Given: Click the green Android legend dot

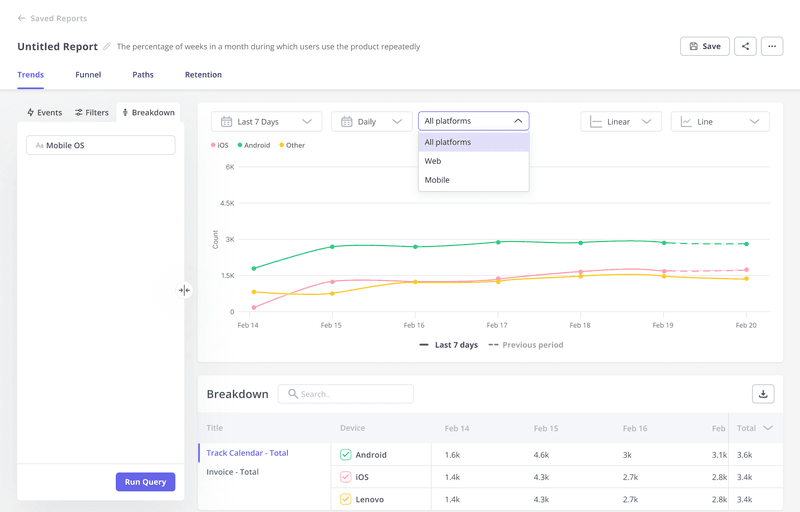Looking at the screenshot, I should coord(240,146).
